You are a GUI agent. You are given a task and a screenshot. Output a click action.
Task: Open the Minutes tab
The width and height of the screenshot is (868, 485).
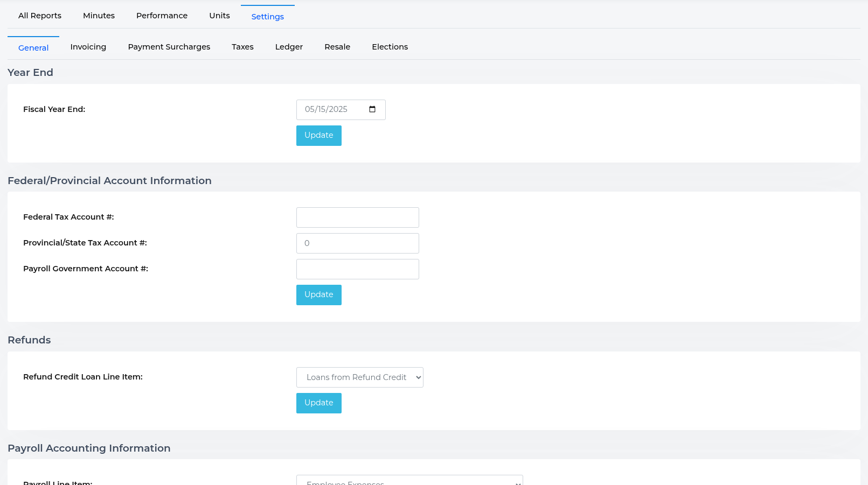pos(99,16)
